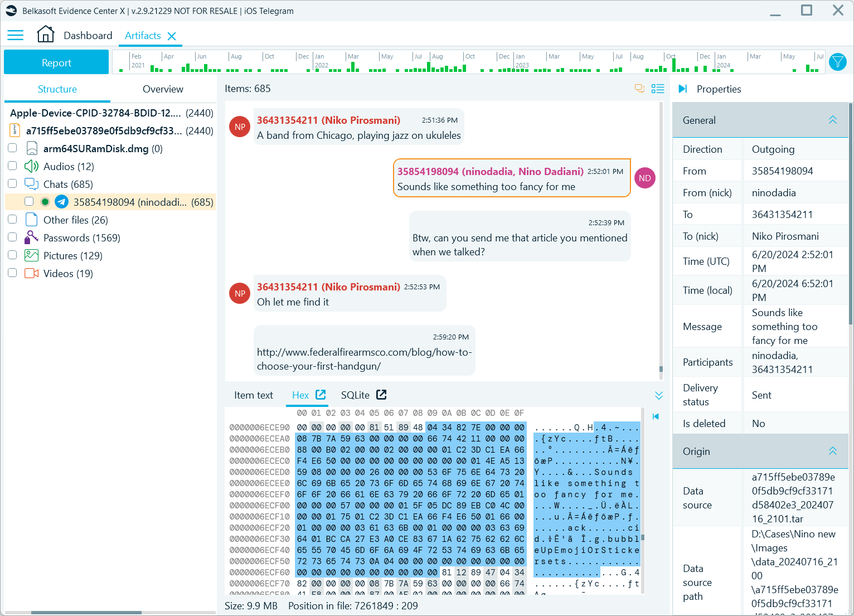Click the Report button
The height and width of the screenshot is (616, 854).
click(x=56, y=62)
